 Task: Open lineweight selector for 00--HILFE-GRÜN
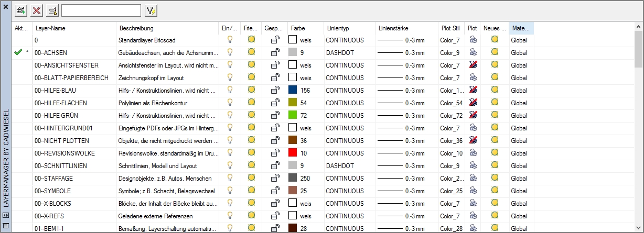(x=401, y=116)
